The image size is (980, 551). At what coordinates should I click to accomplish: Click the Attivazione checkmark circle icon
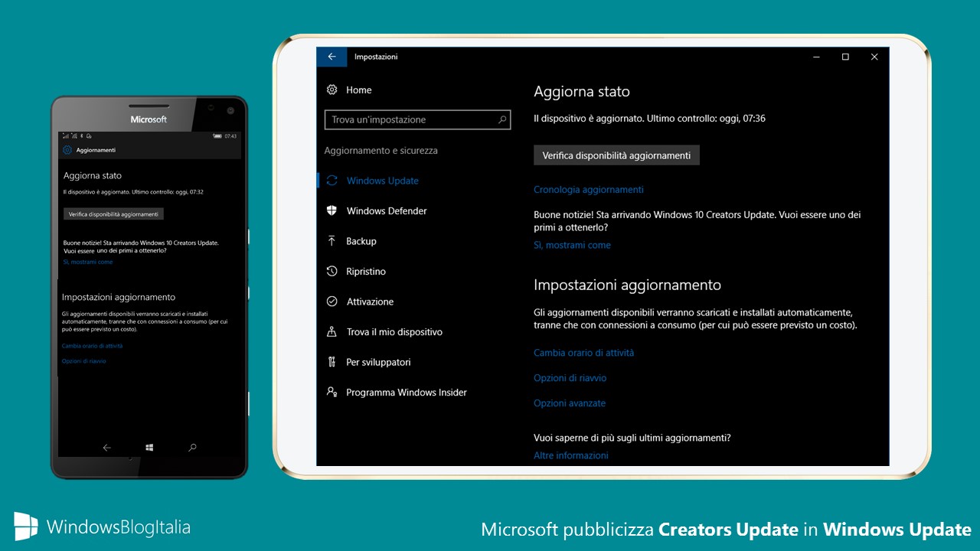(332, 302)
